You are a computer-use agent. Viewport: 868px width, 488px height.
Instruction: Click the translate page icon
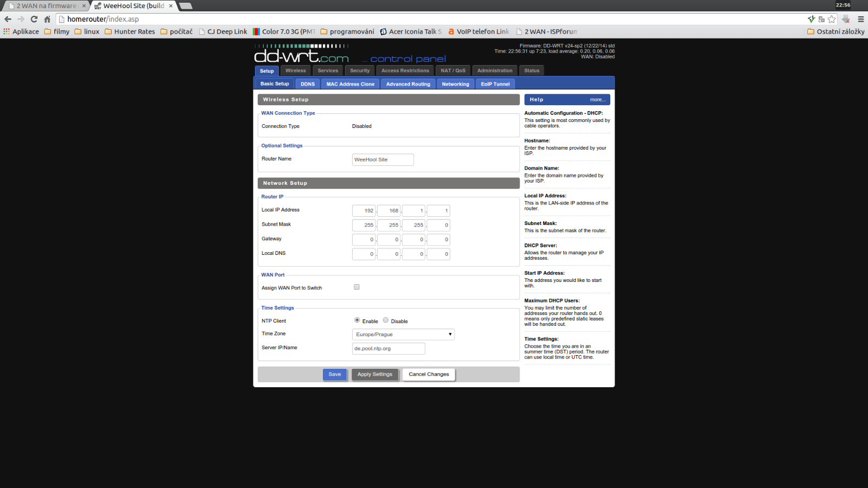(821, 19)
